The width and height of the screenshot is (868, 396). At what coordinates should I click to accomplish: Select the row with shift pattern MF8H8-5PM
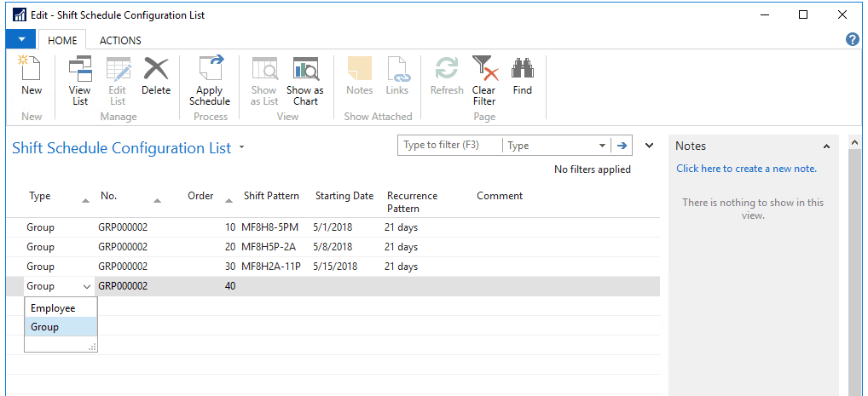tap(270, 227)
